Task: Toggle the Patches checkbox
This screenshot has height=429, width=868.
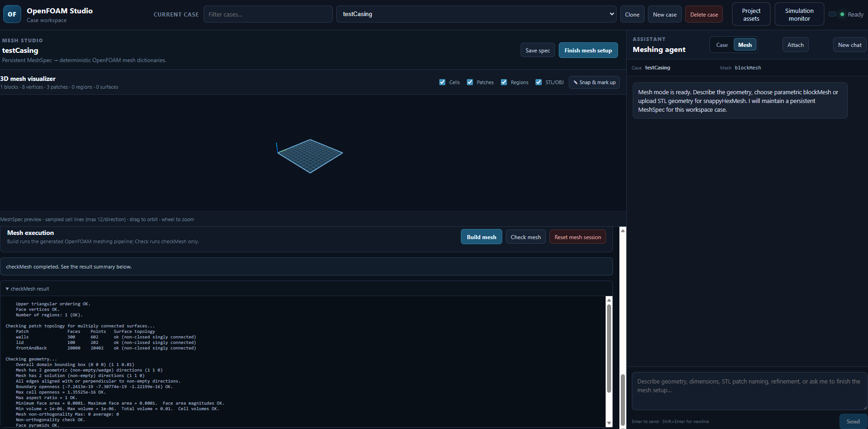Action: coord(470,82)
